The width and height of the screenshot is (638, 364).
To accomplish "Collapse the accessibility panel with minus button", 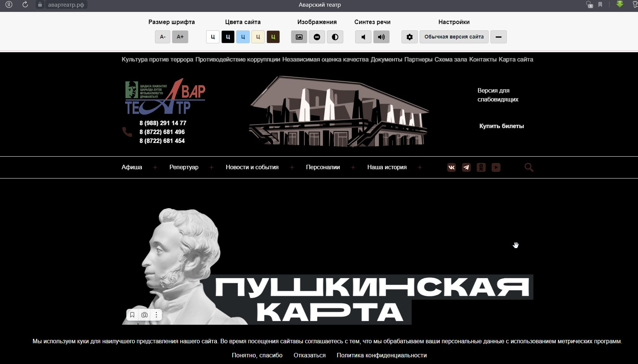I will click(499, 37).
